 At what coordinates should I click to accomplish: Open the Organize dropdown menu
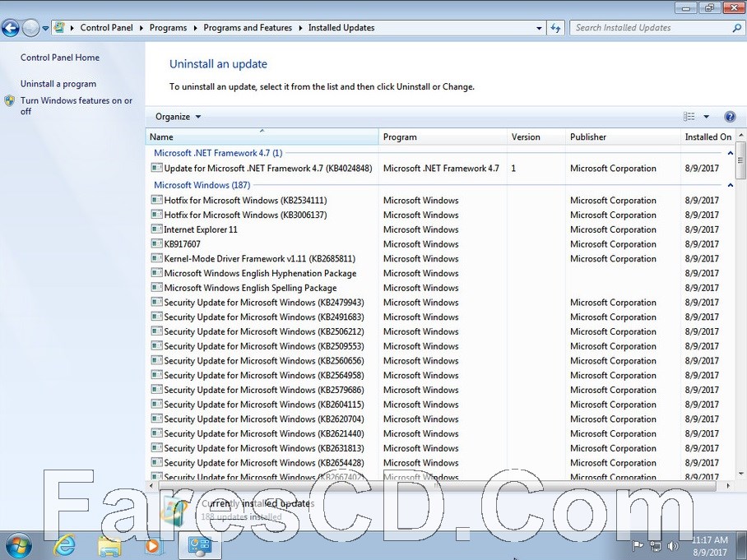pos(179,117)
